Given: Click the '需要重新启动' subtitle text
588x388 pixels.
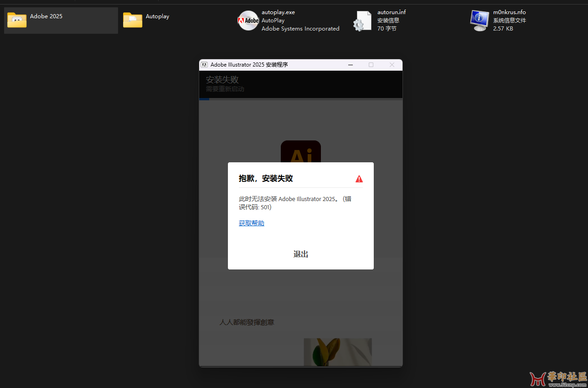Looking at the screenshot, I should [225, 89].
